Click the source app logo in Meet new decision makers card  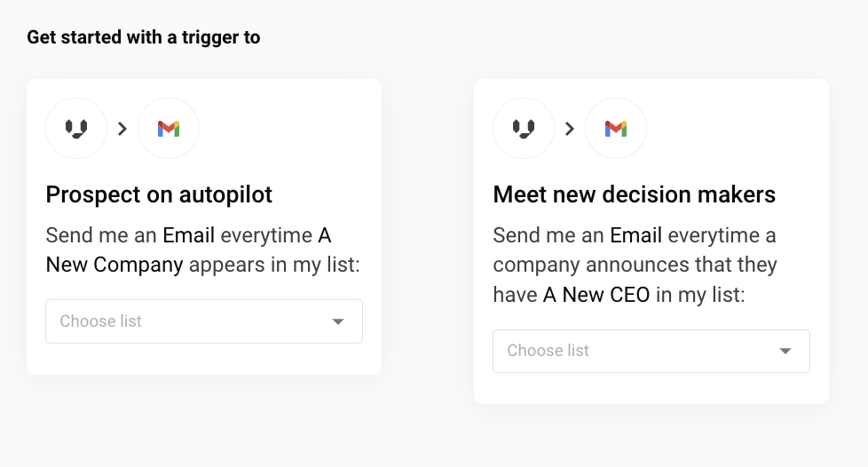pyautogui.click(x=524, y=129)
